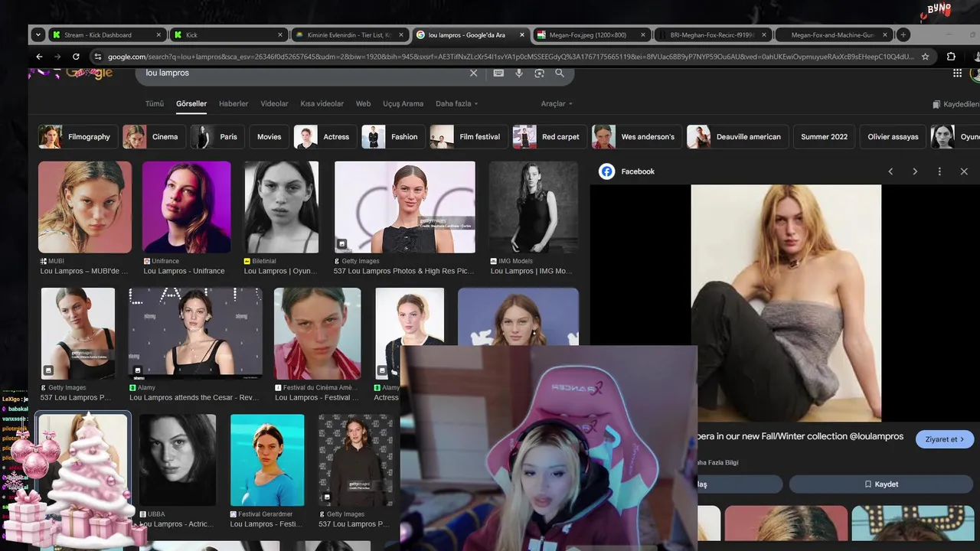Select the Videolar search tab
Screen dimensions: 980x551
click(x=274, y=103)
